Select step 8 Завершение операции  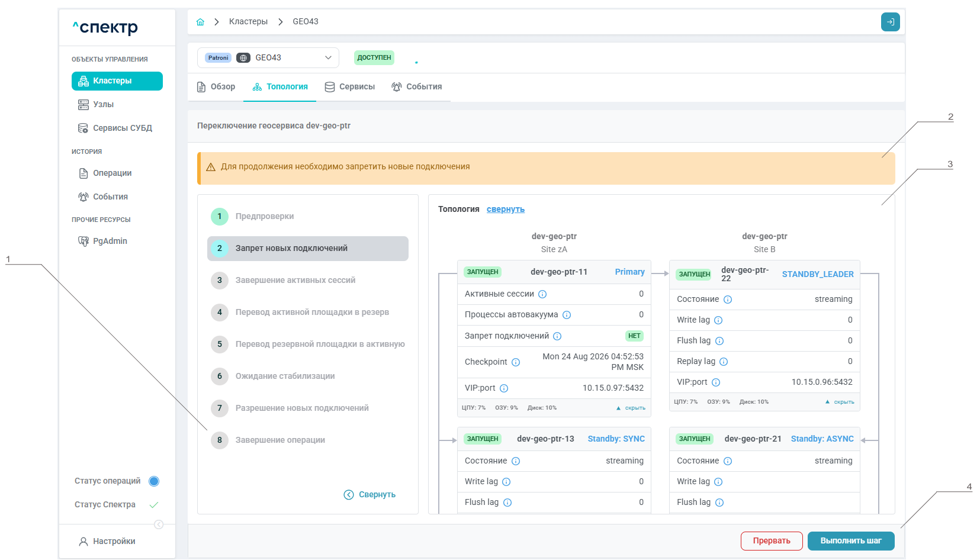tap(308, 440)
